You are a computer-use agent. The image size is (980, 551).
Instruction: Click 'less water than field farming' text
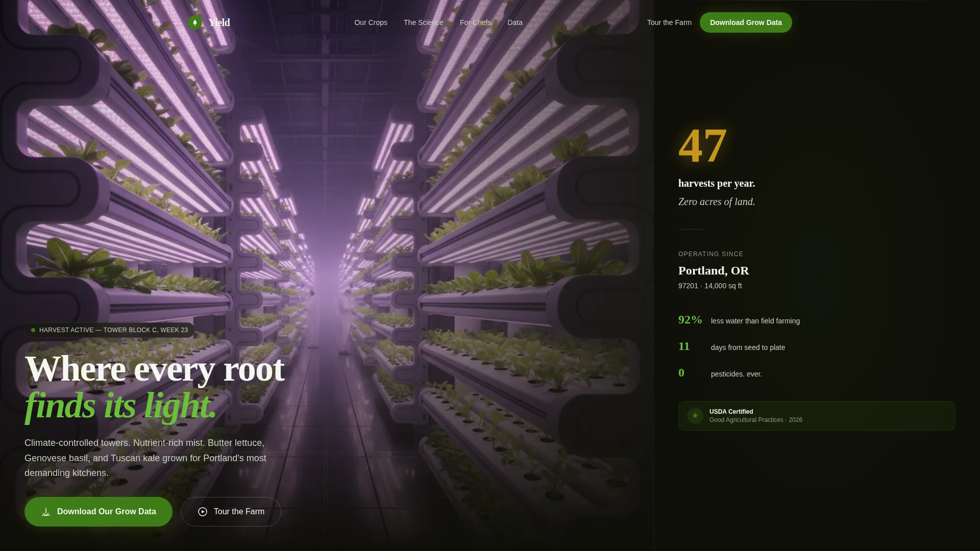tap(755, 321)
